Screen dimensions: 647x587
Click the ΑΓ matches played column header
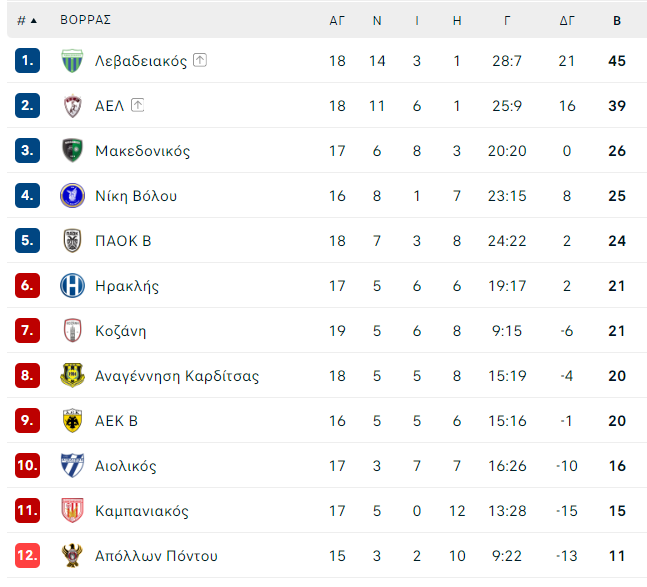pyautogui.click(x=337, y=21)
